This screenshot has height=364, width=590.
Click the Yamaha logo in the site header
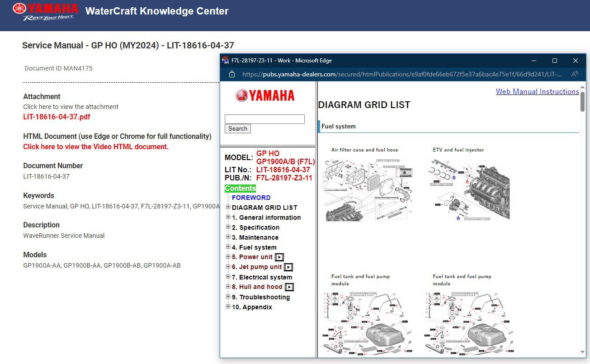tap(45, 12)
